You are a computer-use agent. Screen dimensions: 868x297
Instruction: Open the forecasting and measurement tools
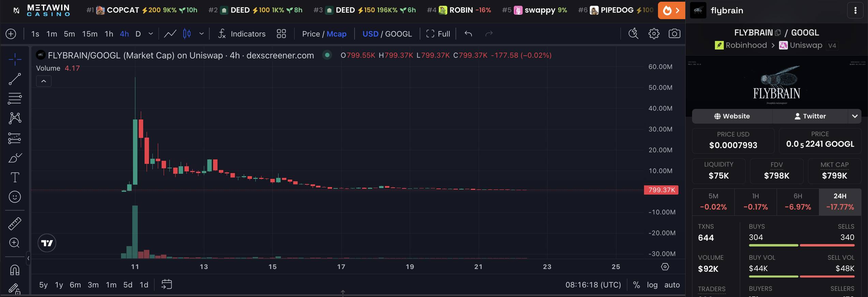point(15,138)
